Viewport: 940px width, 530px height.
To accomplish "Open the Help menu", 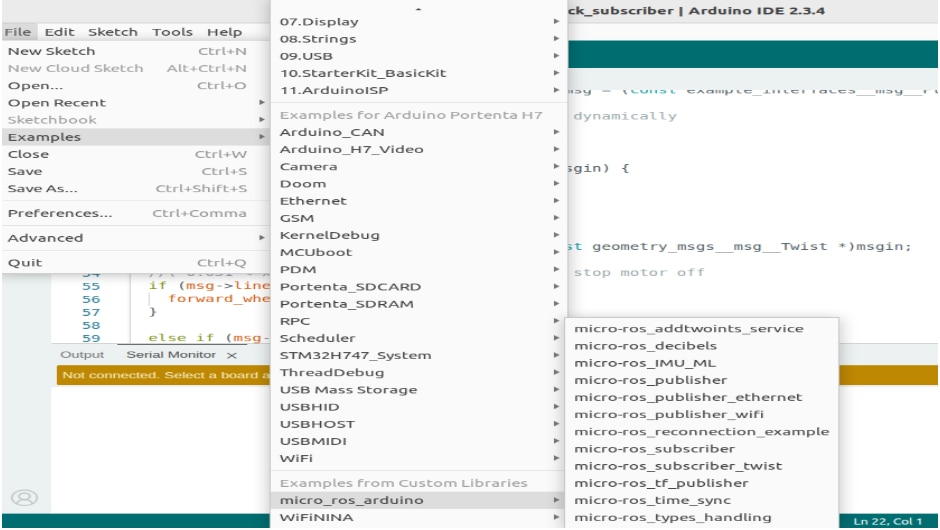I will [x=225, y=32].
